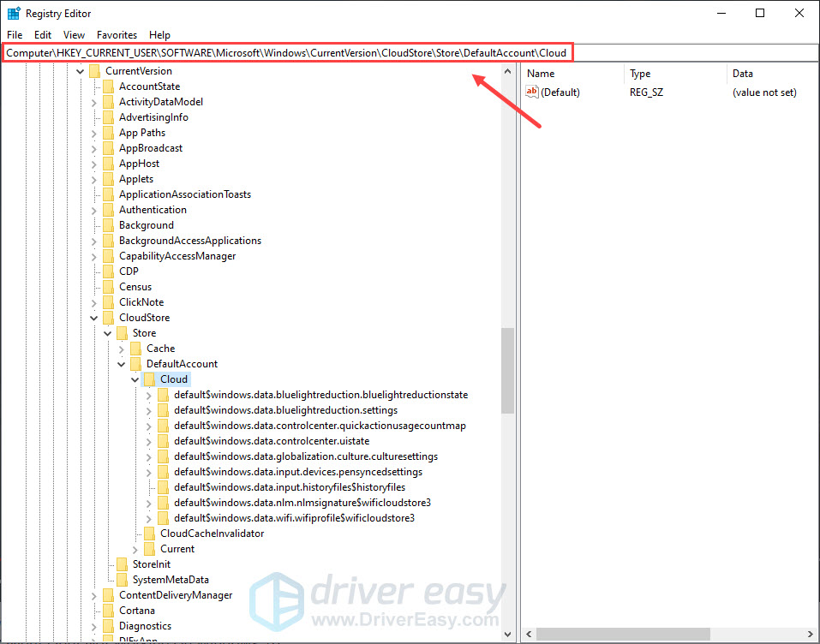Image resolution: width=820 pixels, height=644 pixels.
Task: Click the CloudCacheInvalidator folder icon
Action: tap(149, 534)
